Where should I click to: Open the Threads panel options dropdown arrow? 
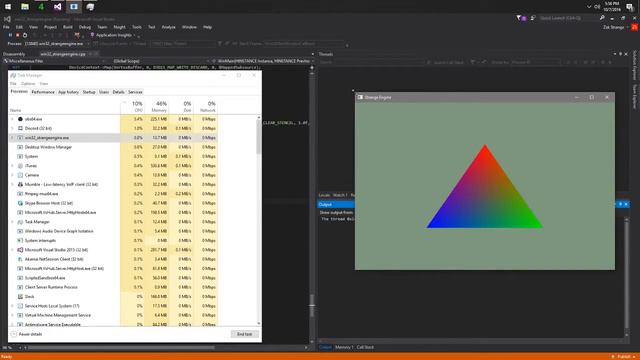615,54
